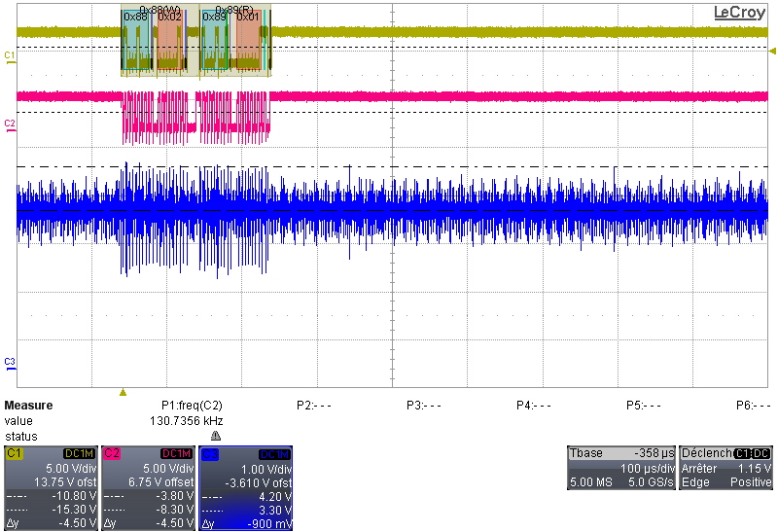778x532 pixels.
Task: Click the -358 µs trigger delay value
Action: click(x=654, y=453)
